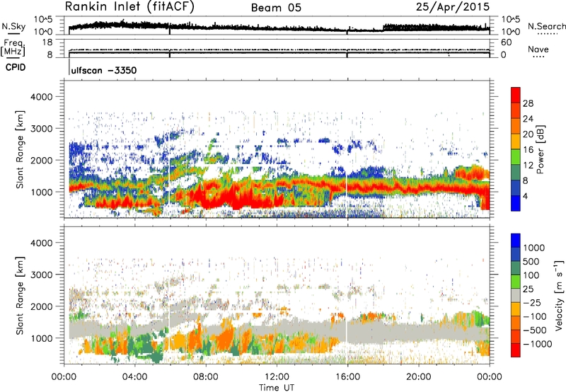The width and height of the screenshot is (566, 392).
Task: Click the '500' value on Velocity colorbar
Action: pos(531,261)
